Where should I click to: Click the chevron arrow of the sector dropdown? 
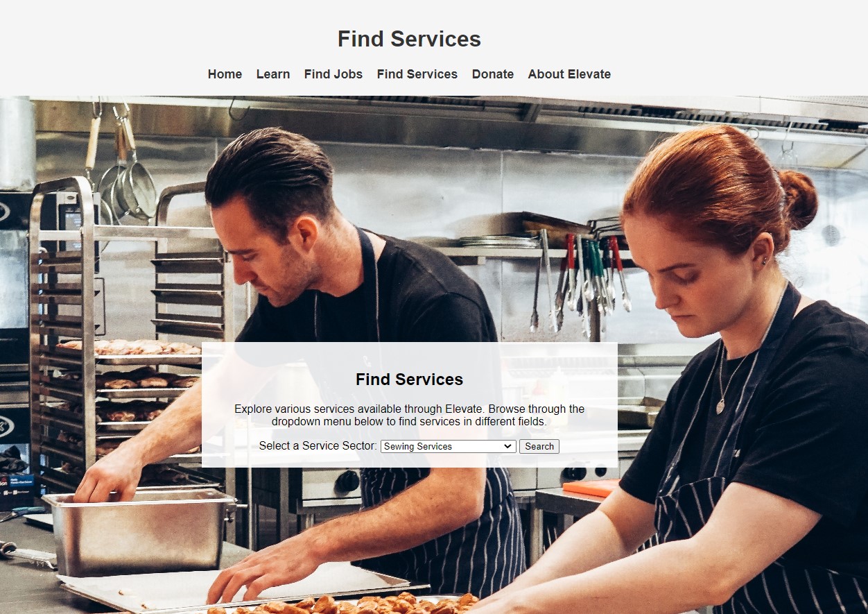coord(508,446)
